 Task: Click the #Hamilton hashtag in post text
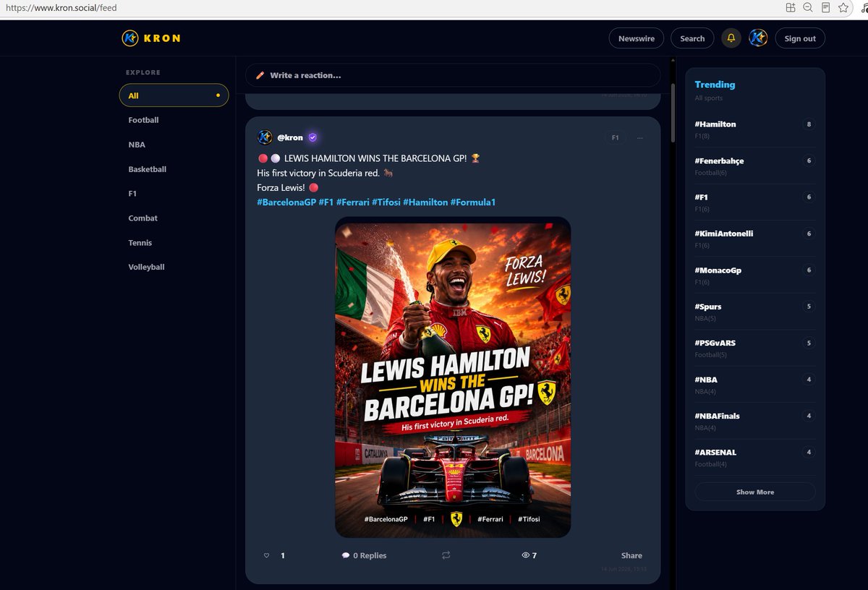point(425,202)
